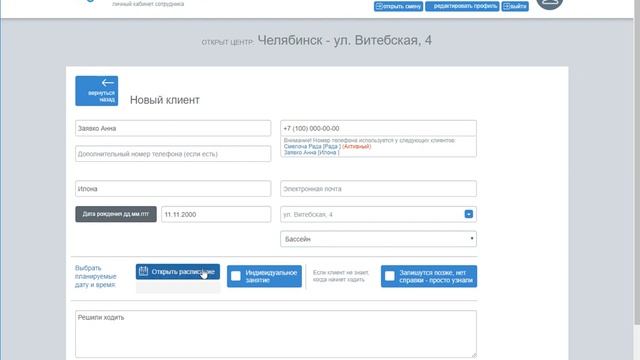This screenshot has width=640, height=360.
Task: Toggle the 'Запишутся позже' checkbox
Action: click(390, 276)
